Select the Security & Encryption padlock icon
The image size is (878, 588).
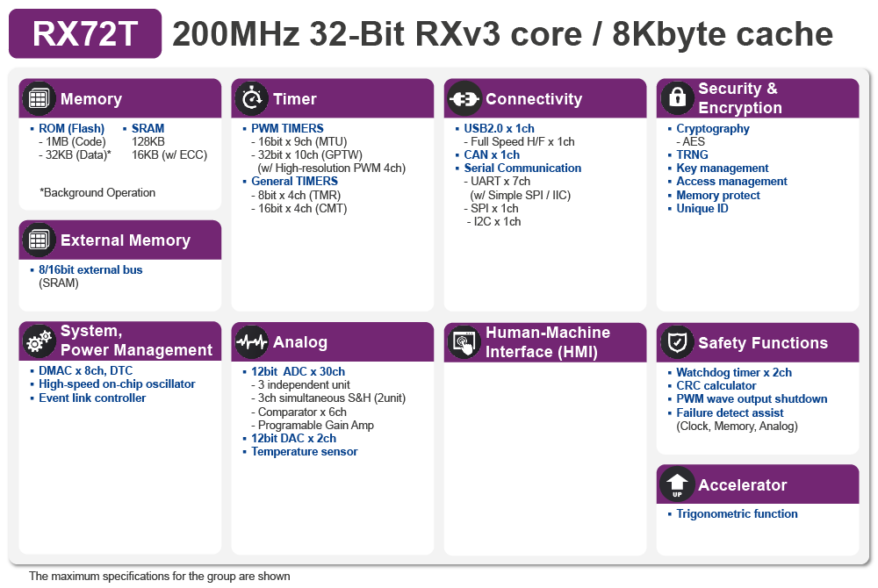(677, 98)
